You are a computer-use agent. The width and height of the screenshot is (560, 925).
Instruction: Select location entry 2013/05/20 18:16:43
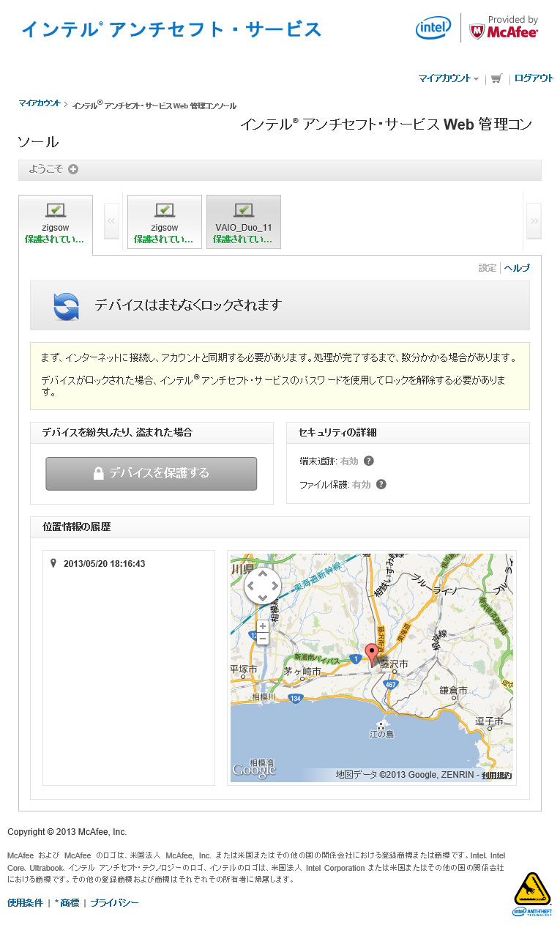104,564
